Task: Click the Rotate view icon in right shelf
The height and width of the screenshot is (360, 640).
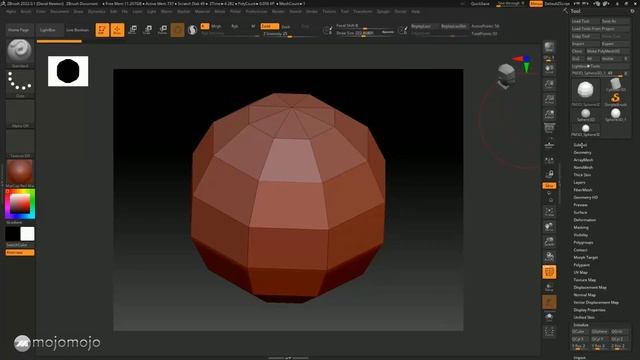Action: [549, 257]
